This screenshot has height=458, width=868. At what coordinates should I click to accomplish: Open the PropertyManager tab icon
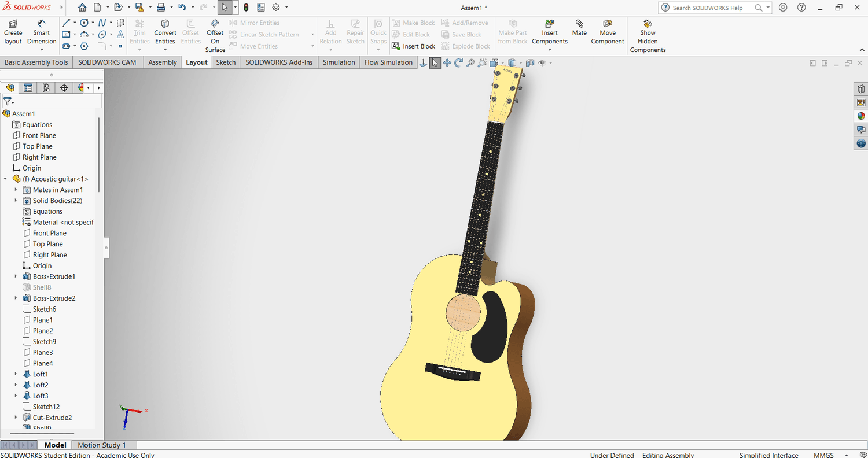(28, 88)
